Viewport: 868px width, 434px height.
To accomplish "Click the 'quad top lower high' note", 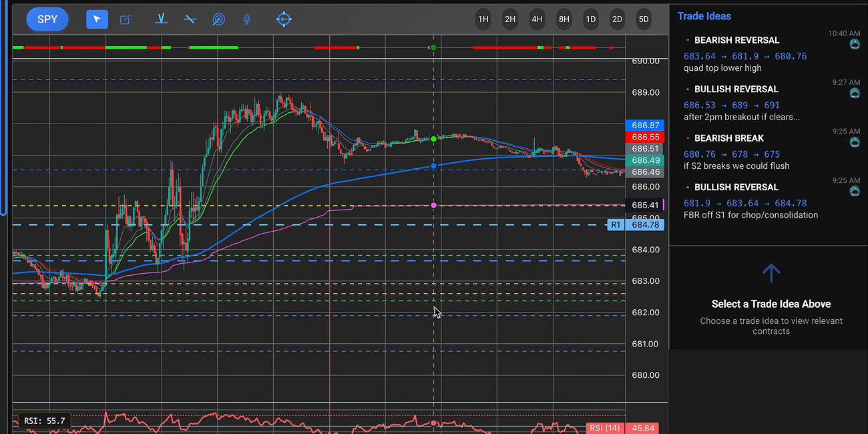I will coord(722,68).
